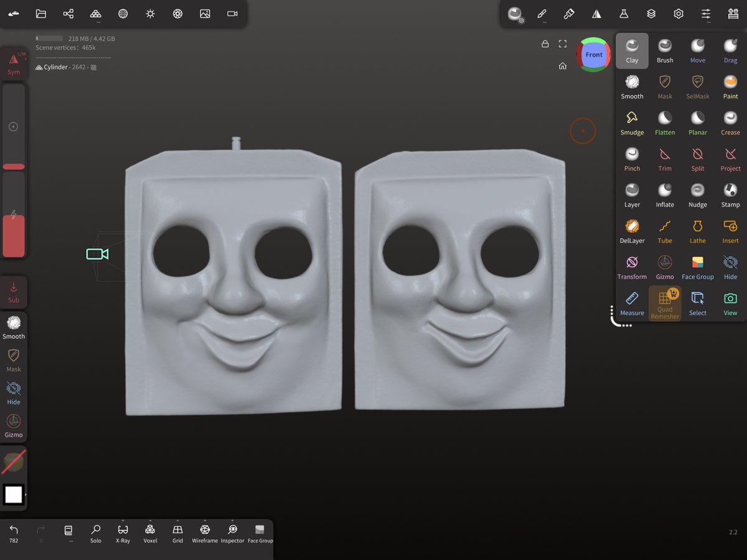The width and height of the screenshot is (747, 560).
Task: Open the stroke settings menu
Action: click(x=542, y=14)
